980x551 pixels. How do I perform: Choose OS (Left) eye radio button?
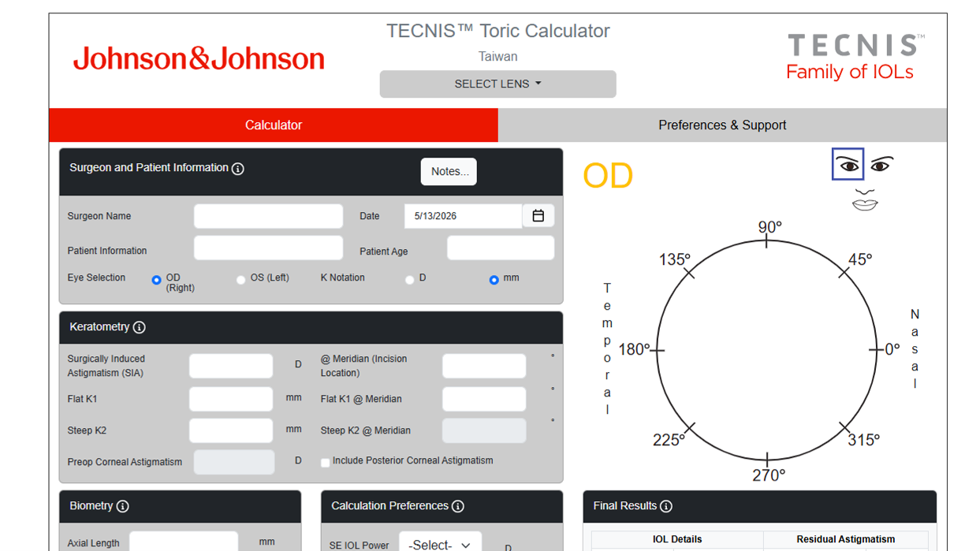click(241, 280)
